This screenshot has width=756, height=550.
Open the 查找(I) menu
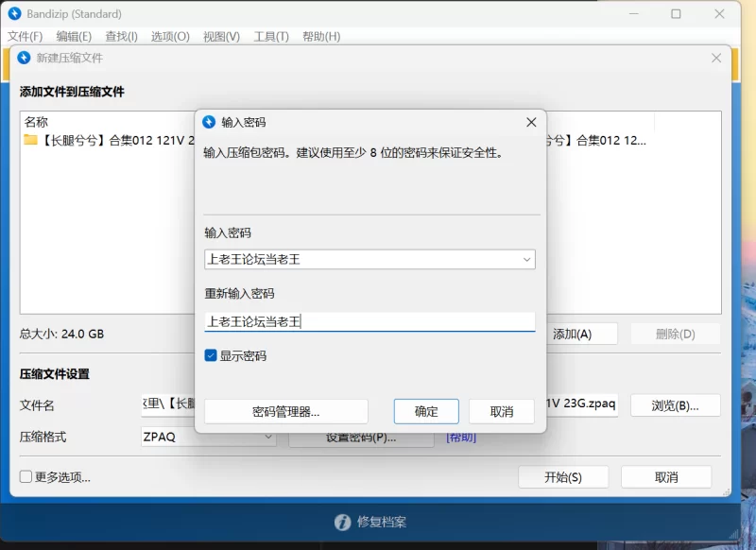tap(122, 37)
